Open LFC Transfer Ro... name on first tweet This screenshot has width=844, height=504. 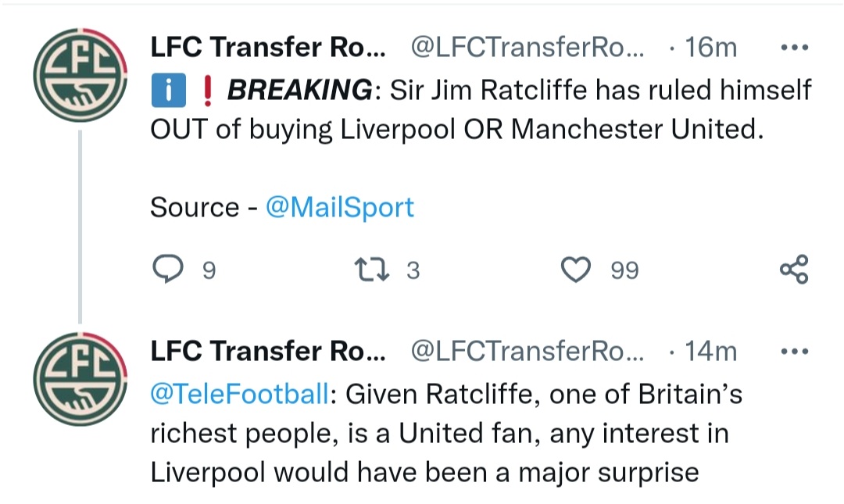click(268, 47)
